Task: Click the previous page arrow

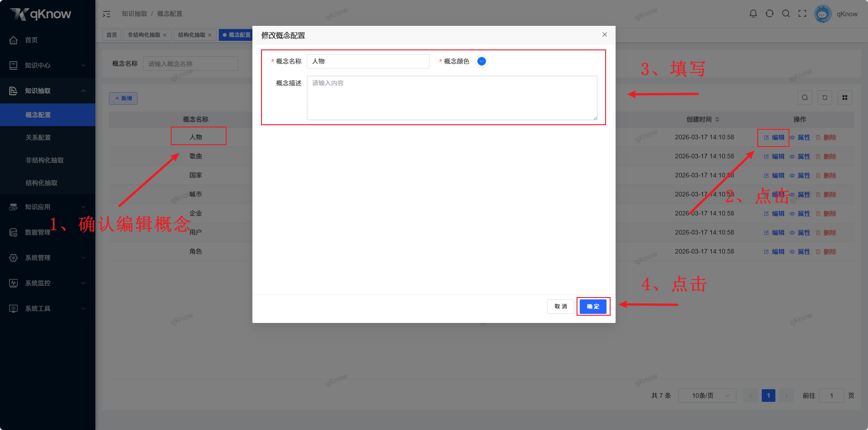Action: coord(750,396)
